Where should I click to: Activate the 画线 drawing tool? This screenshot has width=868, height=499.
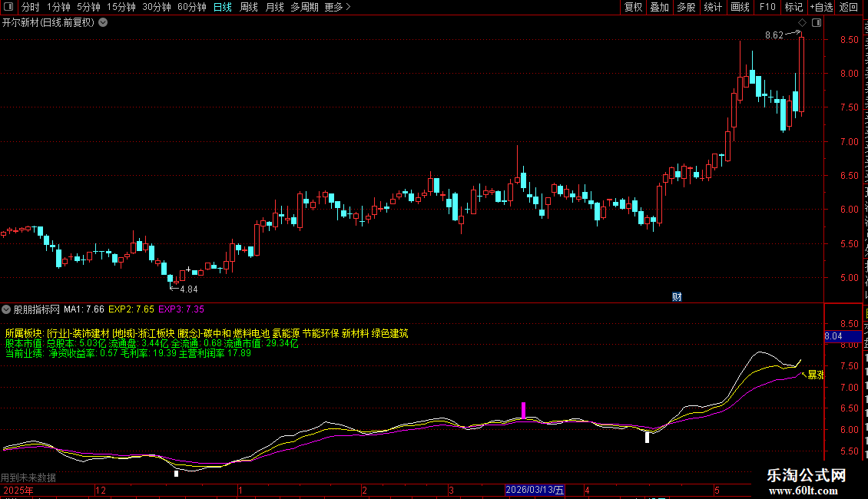(x=740, y=7)
